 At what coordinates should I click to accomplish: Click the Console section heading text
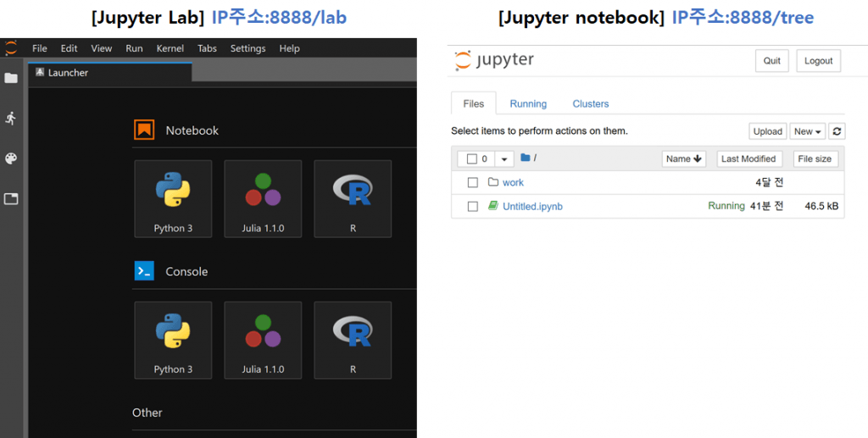(x=186, y=272)
